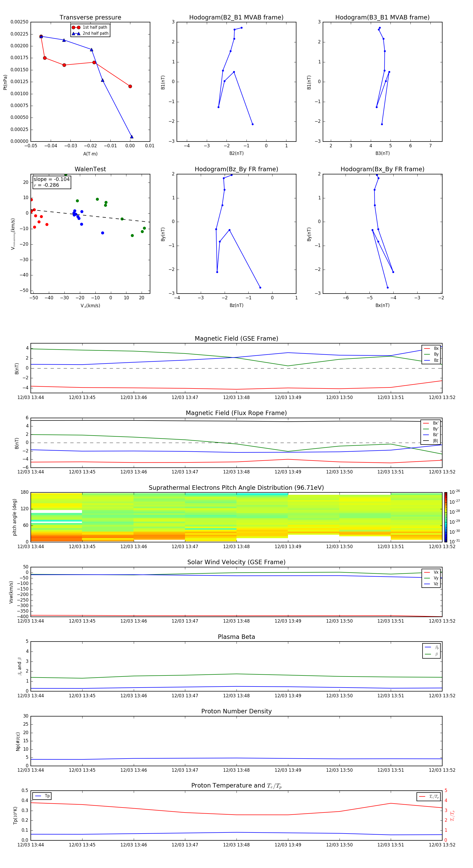Select the 'Vx' legend entry in the velocity panel
Screen dimensions: 473x868
point(431,572)
